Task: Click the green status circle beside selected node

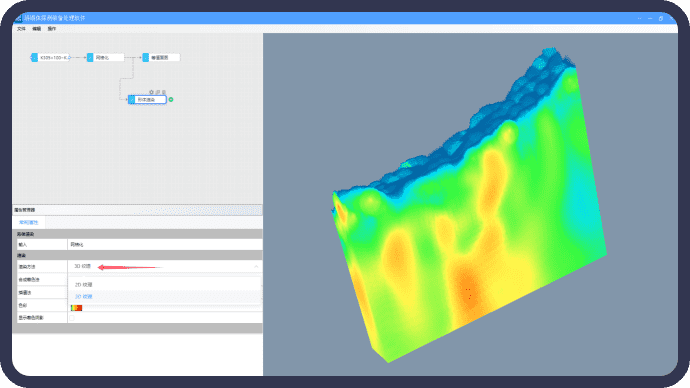Action: click(171, 99)
